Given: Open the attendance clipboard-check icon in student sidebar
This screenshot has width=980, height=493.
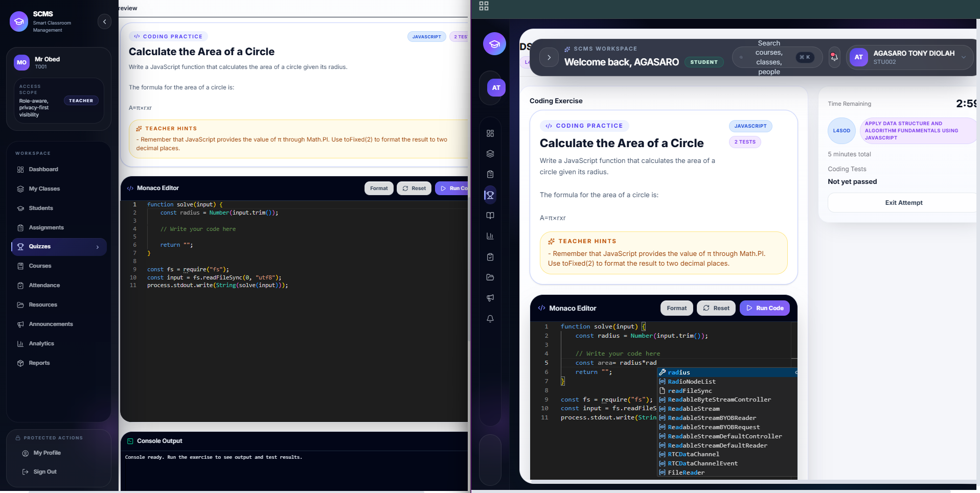Looking at the screenshot, I should [x=490, y=257].
